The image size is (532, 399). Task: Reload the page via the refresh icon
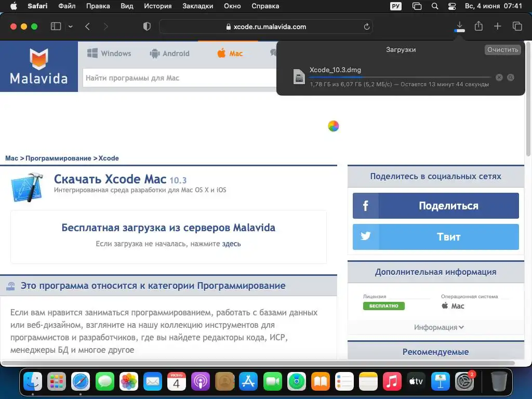(366, 26)
